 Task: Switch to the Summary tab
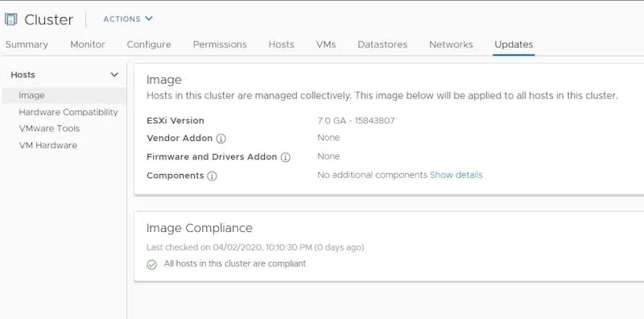tap(27, 44)
